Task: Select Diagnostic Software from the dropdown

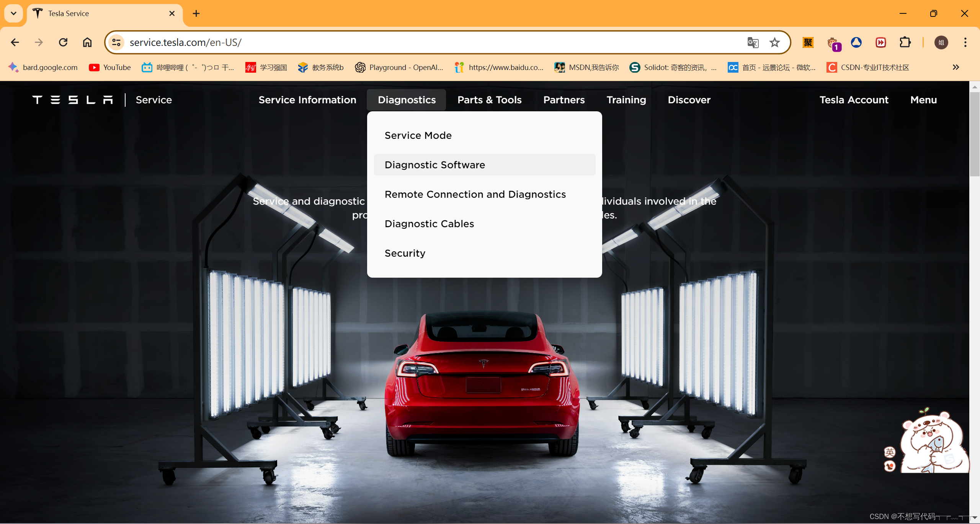Action: click(x=434, y=165)
